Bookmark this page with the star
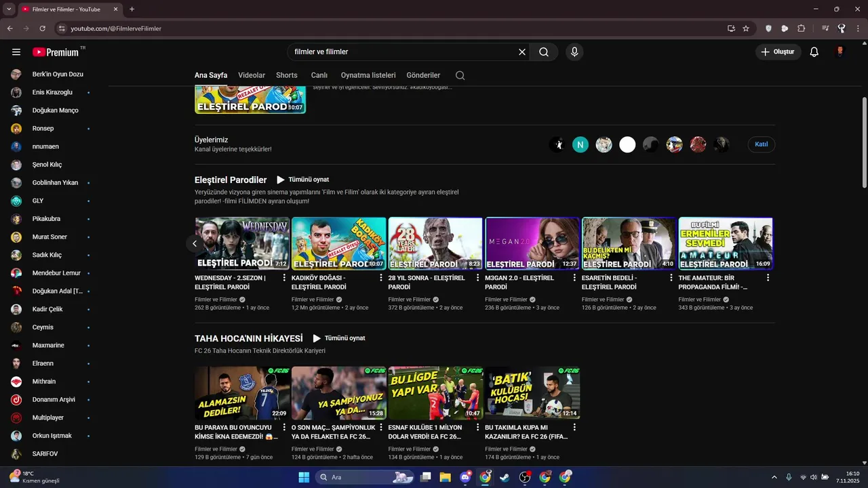 (746, 28)
